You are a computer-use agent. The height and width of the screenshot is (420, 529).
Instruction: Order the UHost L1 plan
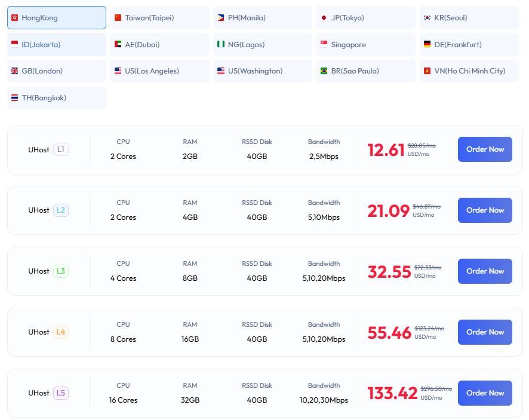(x=485, y=149)
